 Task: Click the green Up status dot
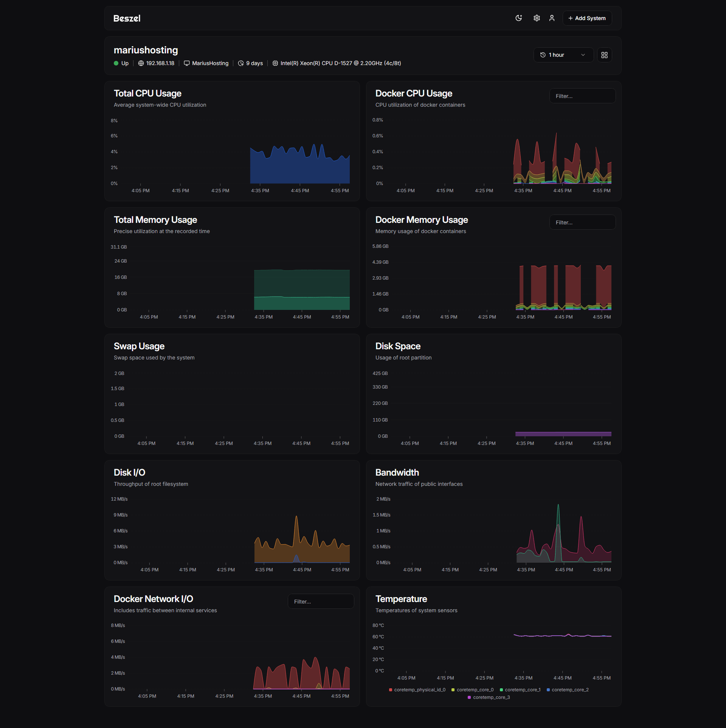coord(116,63)
